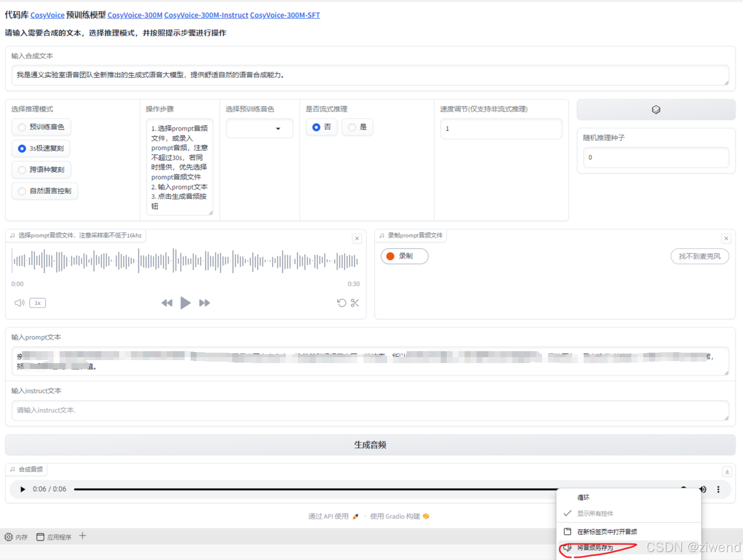743x560 pixels.
Task: Download the synthesized audio
Action: click(x=727, y=472)
